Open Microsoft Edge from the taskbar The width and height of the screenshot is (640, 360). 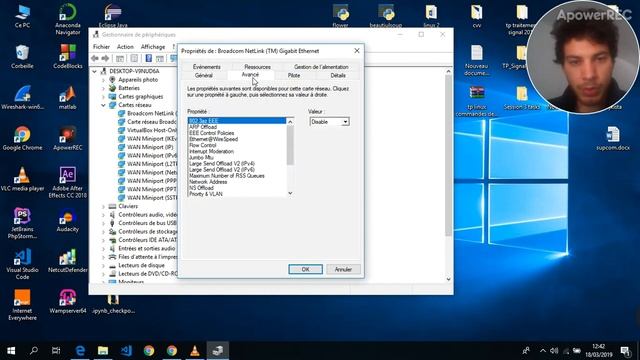(80, 351)
